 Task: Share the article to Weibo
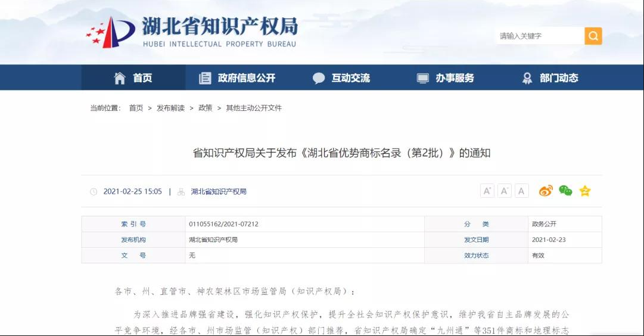(x=546, y=191)
